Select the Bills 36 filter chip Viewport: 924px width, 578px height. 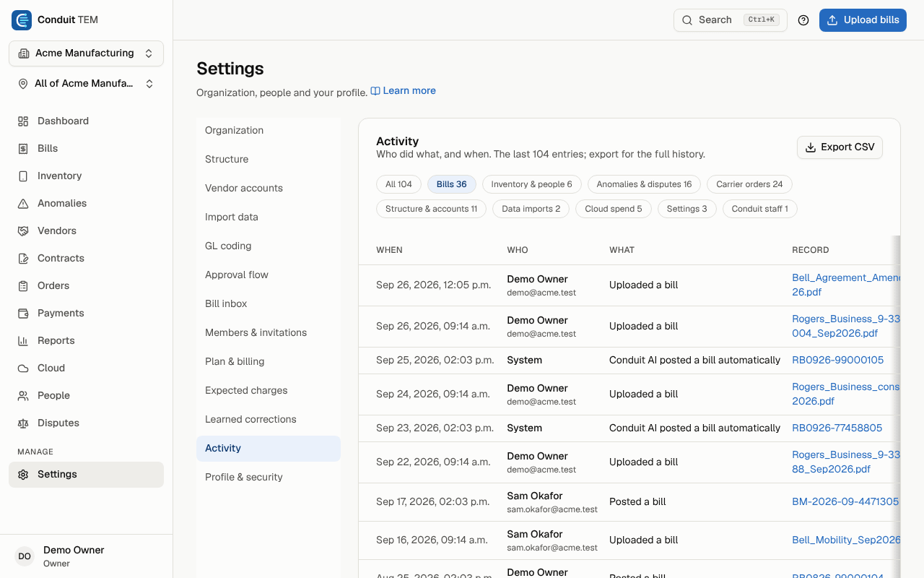pos(452,184)
